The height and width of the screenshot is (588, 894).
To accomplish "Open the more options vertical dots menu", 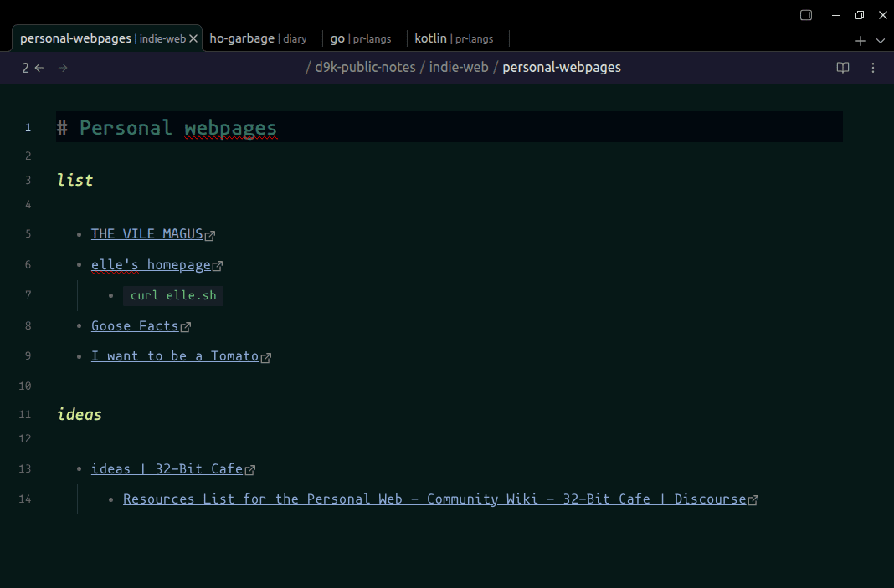I will point(873,68).
